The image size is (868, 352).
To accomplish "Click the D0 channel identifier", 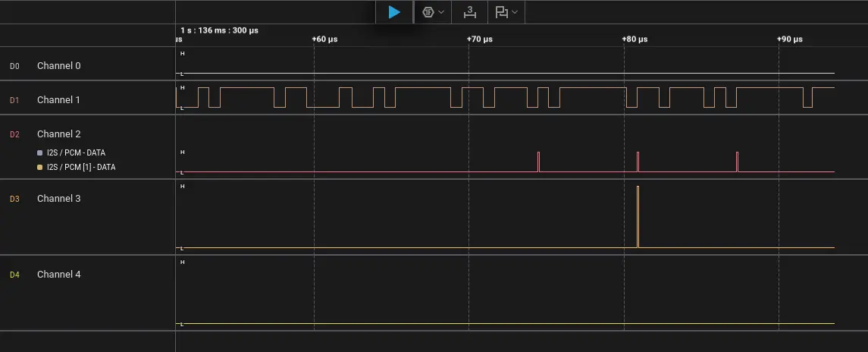I will [x=14, y=66].
